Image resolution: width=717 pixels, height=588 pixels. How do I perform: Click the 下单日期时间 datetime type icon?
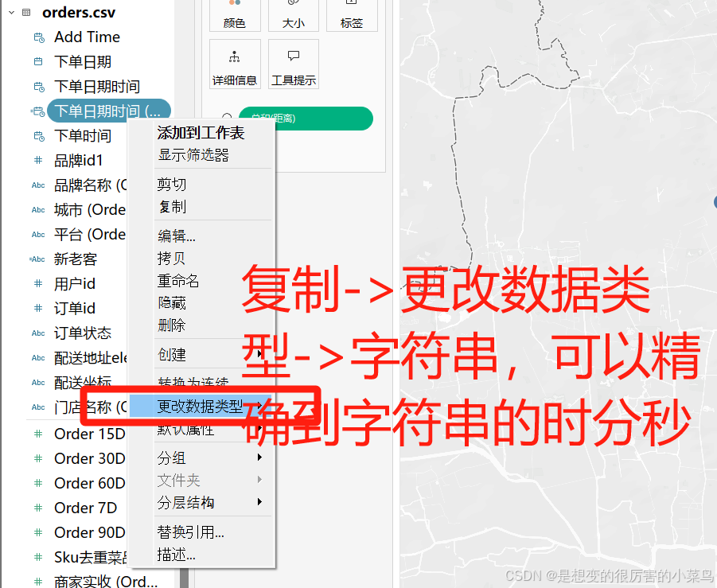coord(39,87)
